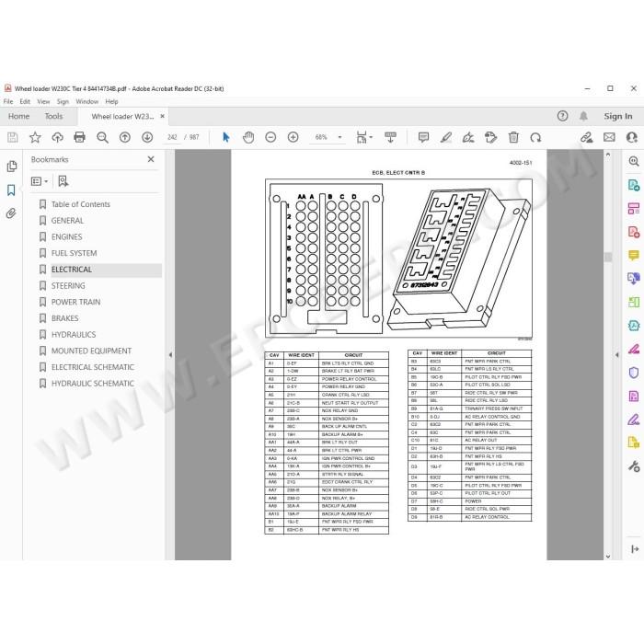Delete with the trash can icon

click(x=513, y=137)
